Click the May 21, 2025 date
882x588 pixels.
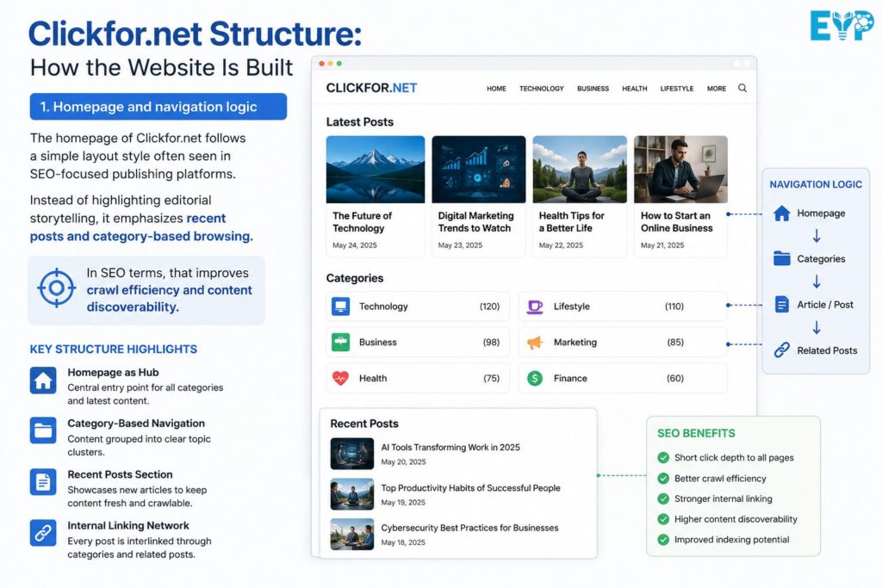click(x=662, y=245)
